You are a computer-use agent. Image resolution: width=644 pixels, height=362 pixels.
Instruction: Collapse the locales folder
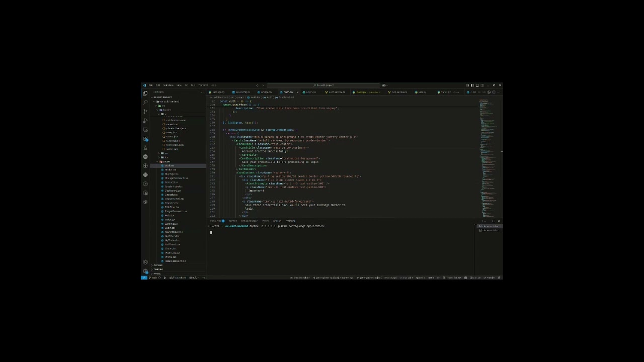point(178,110)
